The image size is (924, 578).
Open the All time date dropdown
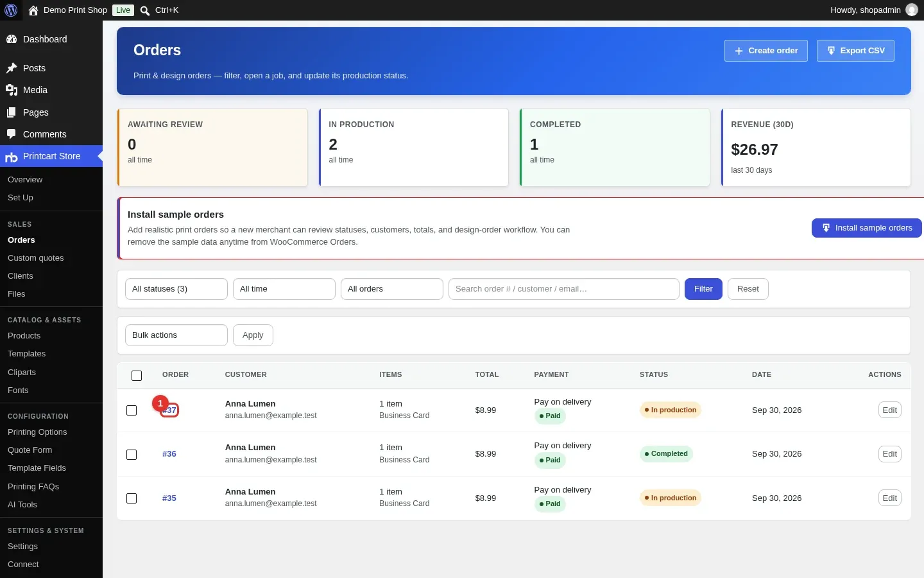284,289
